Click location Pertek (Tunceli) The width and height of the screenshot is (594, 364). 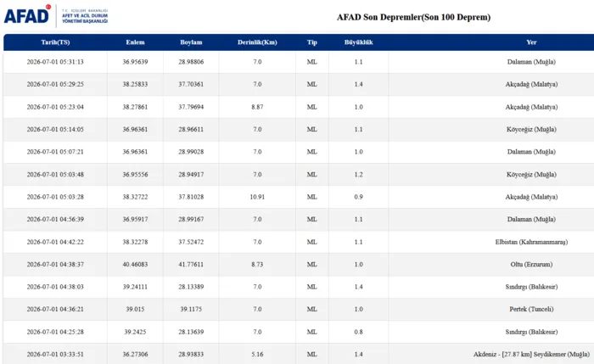(531, 309)
